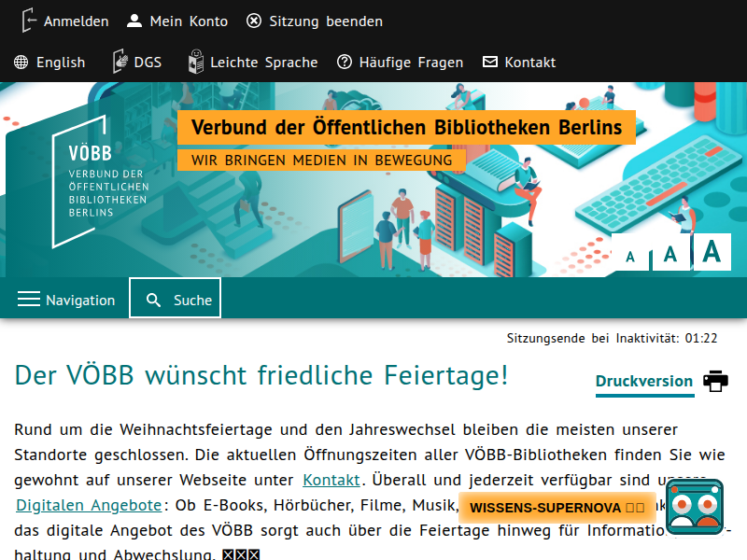Screen dimensions: 747x560
Task: Open Leichte Sprache easy language page
Action: 252,63
